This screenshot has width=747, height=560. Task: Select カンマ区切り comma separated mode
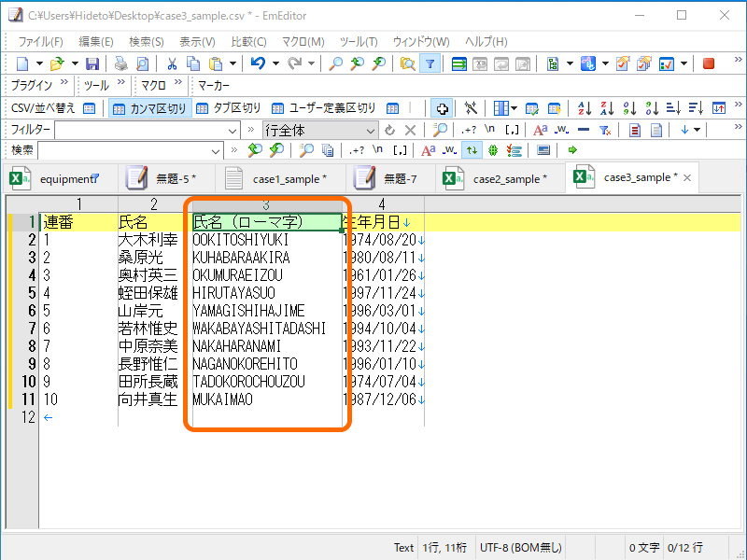pos(149,108)
